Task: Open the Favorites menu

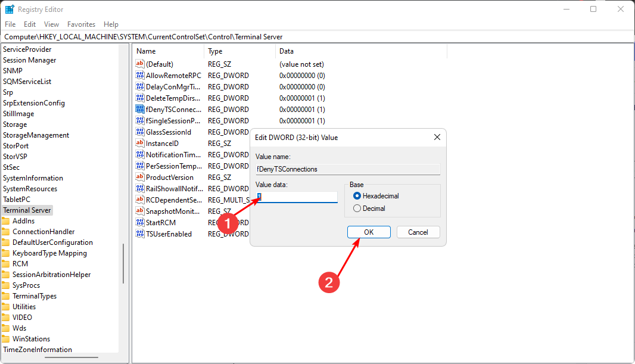Action: pyautogui.click(x=82, y=24)
